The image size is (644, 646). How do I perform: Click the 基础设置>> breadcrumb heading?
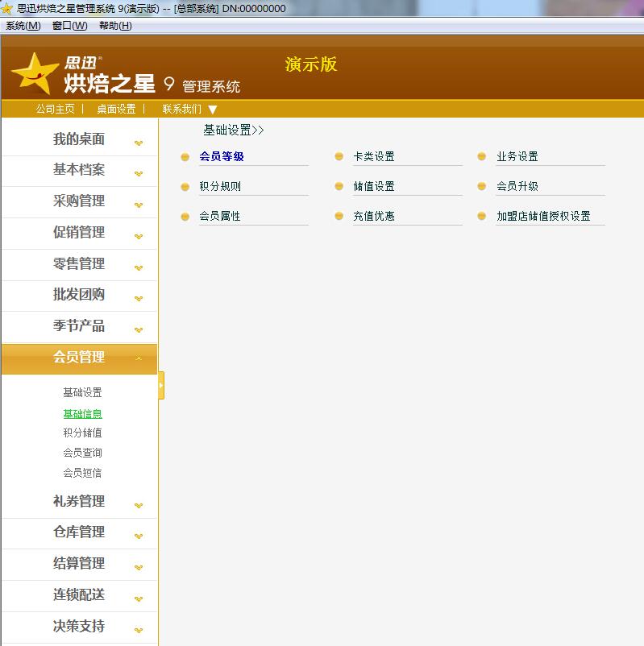pyautogui.click(x=234, y=130)
